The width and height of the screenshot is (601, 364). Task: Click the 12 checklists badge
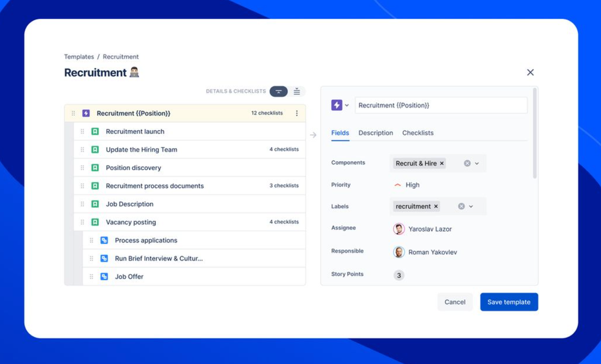pos(267,113)
